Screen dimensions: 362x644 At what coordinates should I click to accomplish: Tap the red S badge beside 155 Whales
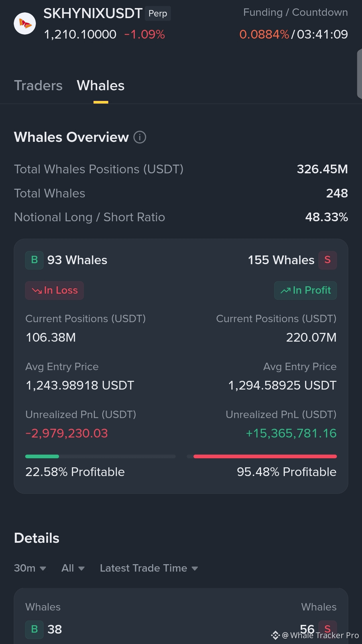pos(327,260)
